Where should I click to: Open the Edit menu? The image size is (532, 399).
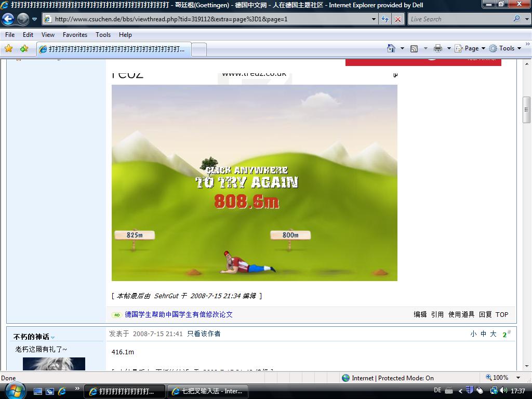click(28, 35)
